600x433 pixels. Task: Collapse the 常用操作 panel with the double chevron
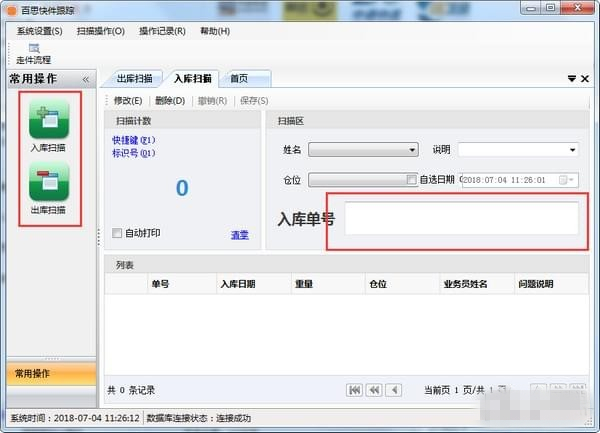(86, 79)
